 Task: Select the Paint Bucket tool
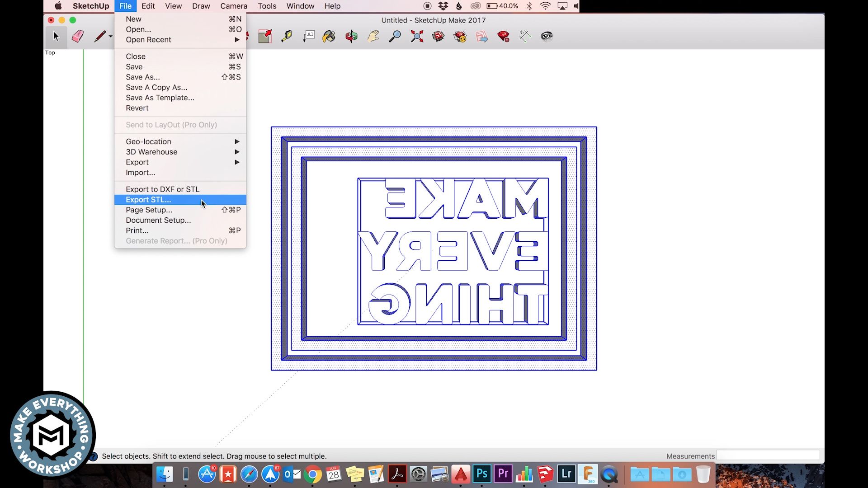click(329, 36)
